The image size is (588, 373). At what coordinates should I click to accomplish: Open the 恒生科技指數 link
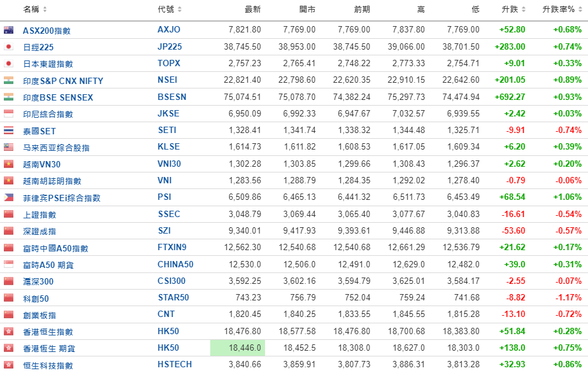48,365
